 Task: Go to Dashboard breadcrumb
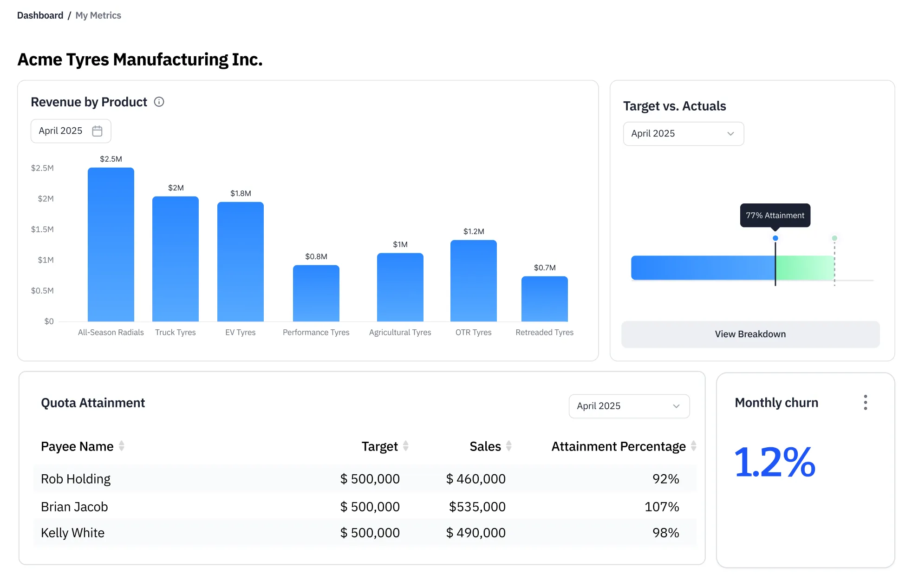[40, 15]
